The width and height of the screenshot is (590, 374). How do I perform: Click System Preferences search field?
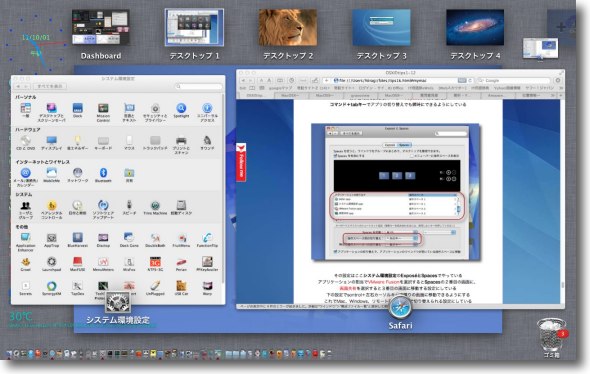coord(198,87)
